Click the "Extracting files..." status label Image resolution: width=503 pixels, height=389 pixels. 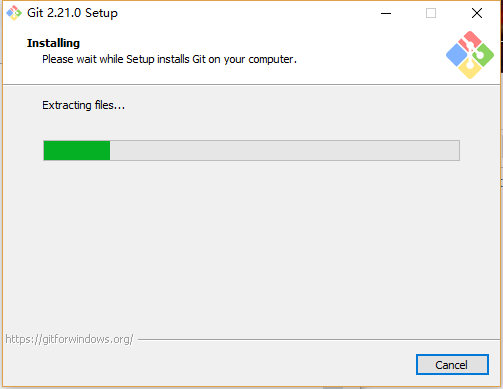click(x=83, y=105)
